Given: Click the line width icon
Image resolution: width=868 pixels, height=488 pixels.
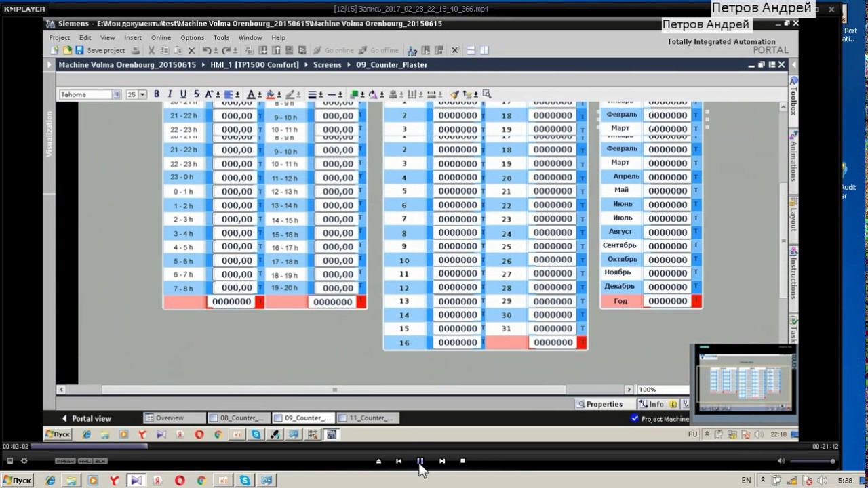Looking at the screenshot, I should point(312,94).
